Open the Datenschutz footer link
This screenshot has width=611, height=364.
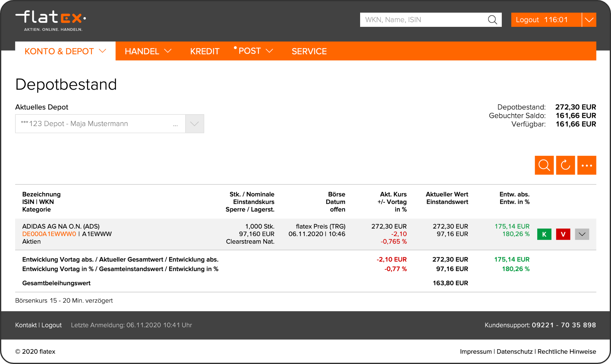coord(514,352)
